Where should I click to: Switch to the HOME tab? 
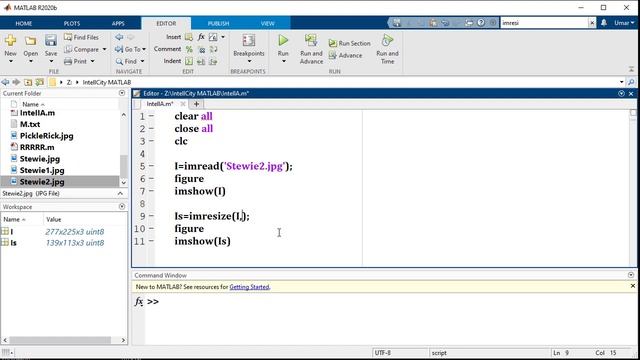pos(24,23)
